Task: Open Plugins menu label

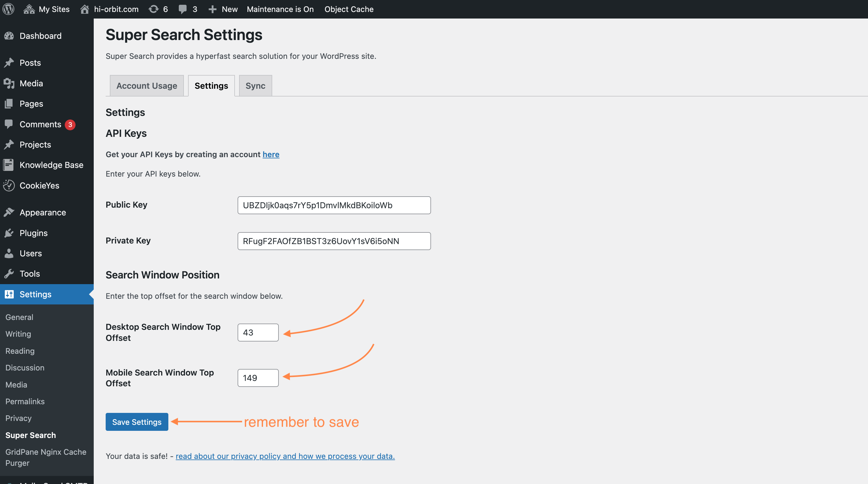Action: pos(34,233)
